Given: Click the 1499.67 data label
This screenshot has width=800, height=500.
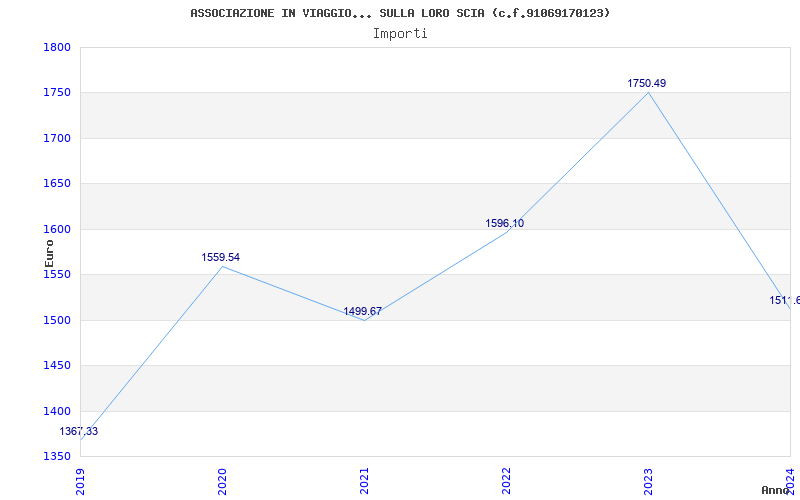Looking at the screenshot, I should [362, 311].
